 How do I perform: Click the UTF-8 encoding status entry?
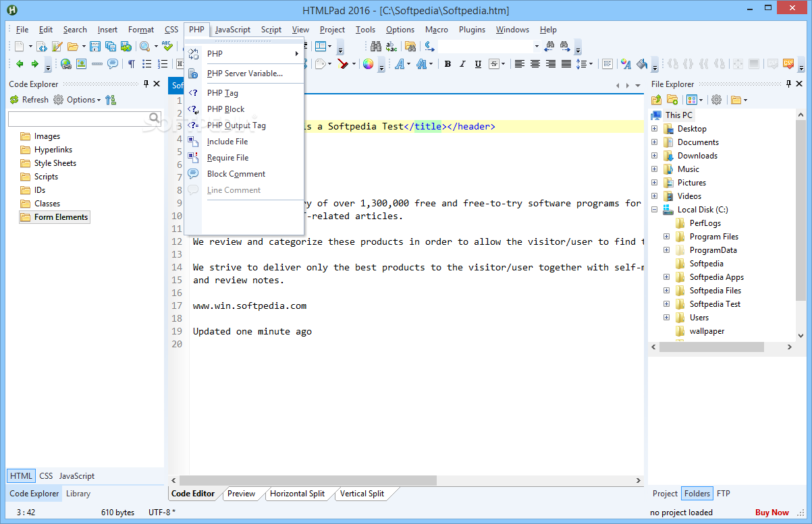pyautogui.click(x=162, y=513)
